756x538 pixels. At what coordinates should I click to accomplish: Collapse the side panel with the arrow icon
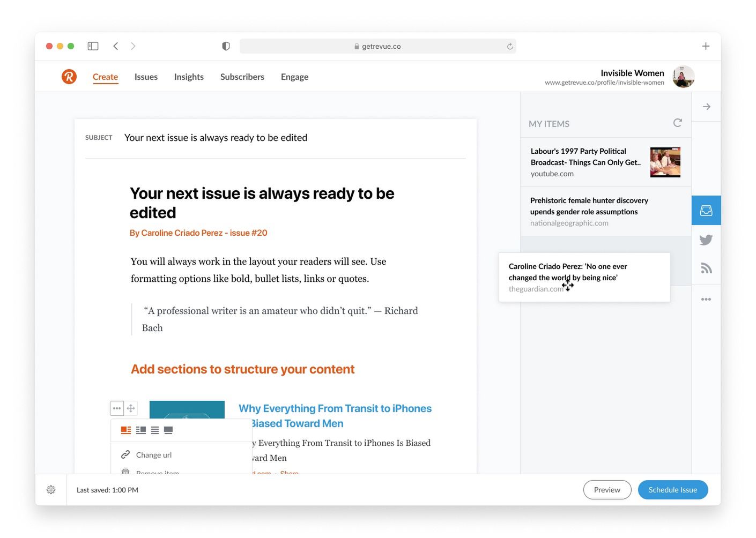[707, 107]
